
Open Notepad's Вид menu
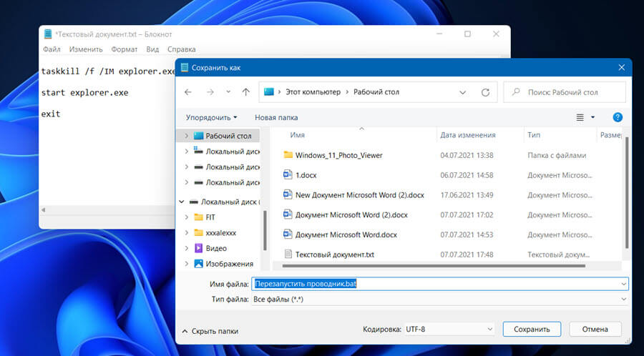pyautogui.click(x=152, y=49)
